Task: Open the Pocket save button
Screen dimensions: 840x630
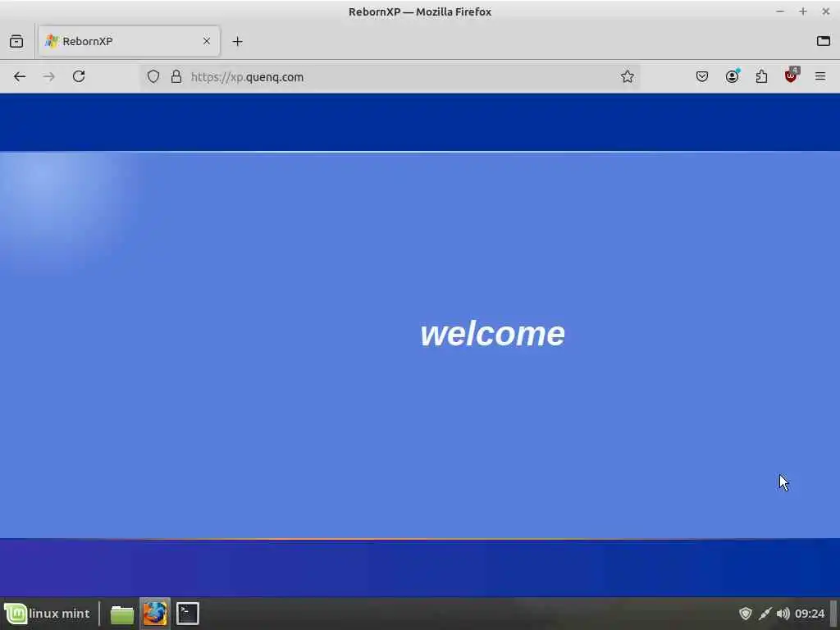Action: pyautogui.click(x=702, y=76)
